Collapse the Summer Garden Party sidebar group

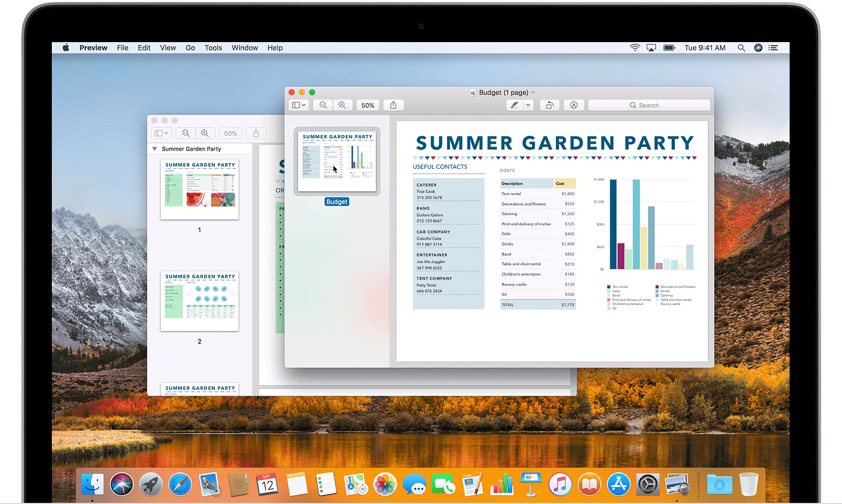(154, 148)
